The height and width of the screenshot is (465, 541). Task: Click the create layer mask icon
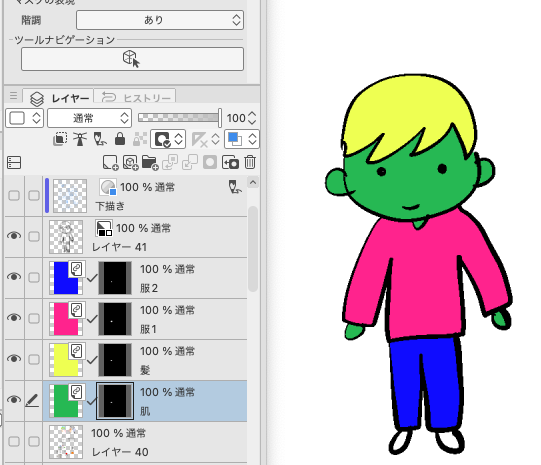point(210,162)
